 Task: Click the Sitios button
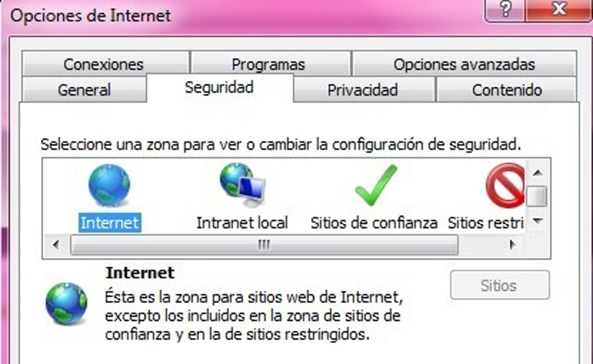500,285
